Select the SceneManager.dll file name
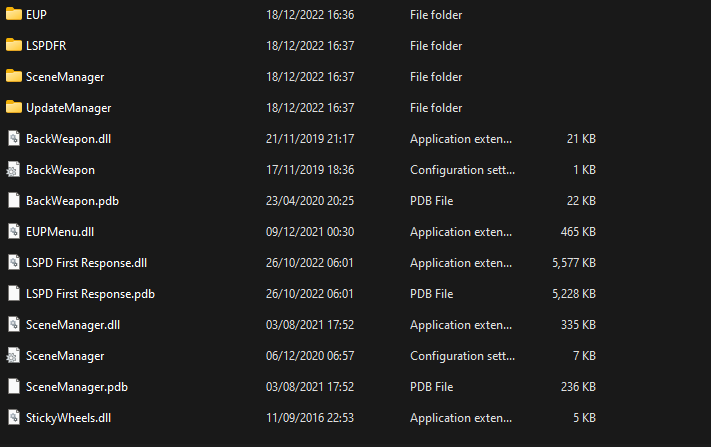The image size is (711, 447). [x=73, y=325]
